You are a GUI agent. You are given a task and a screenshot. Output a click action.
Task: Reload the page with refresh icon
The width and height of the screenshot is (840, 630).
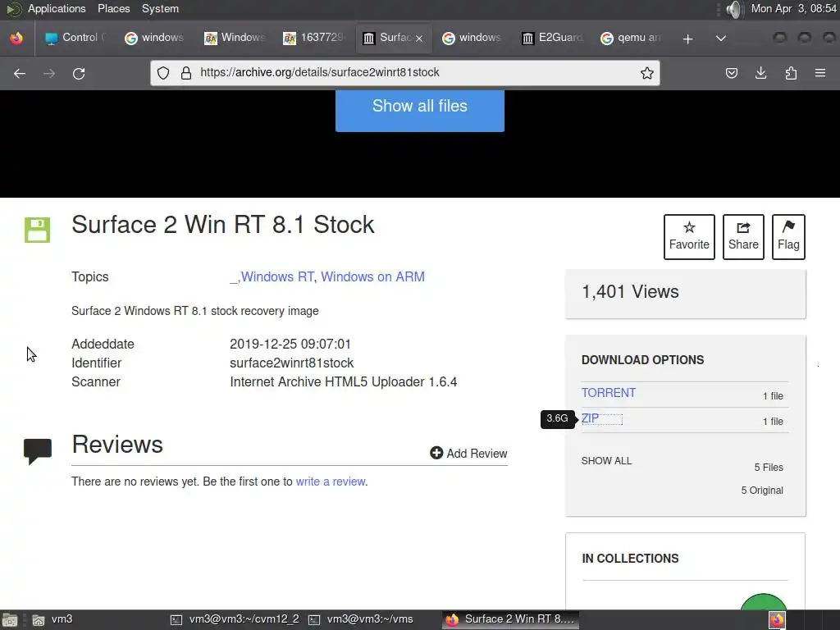pyautogui.click(x=79, y=73)
